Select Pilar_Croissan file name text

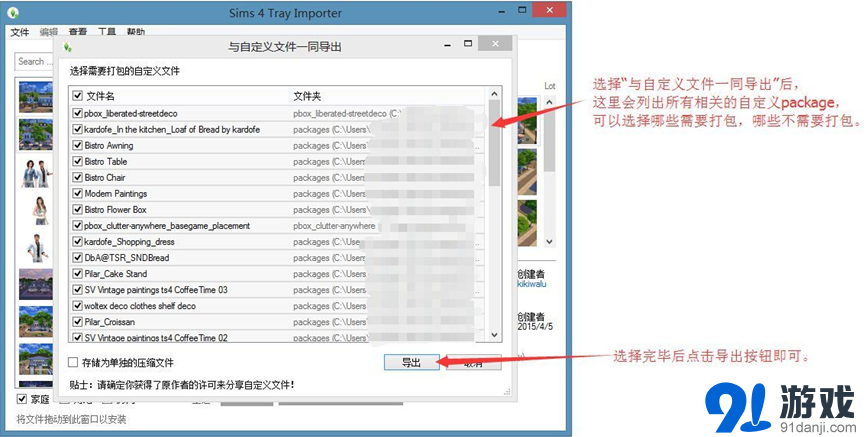pos(110,322)
